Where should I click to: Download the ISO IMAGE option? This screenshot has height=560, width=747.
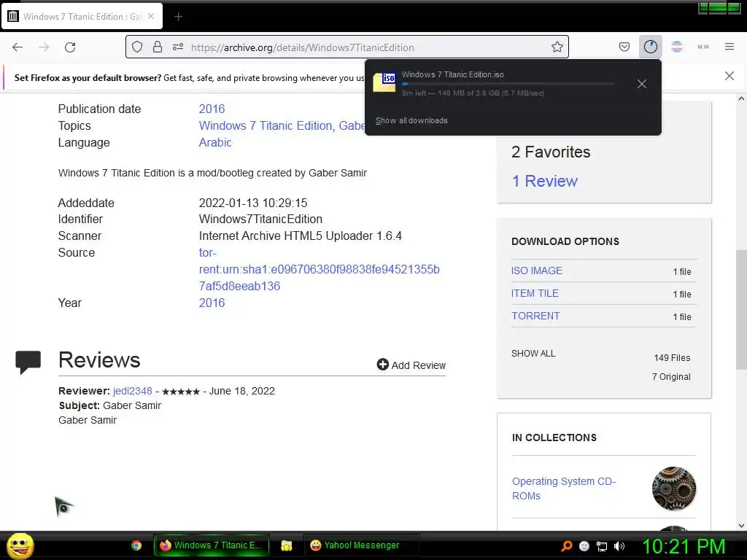pyautogui.click(x=536, y=271)
